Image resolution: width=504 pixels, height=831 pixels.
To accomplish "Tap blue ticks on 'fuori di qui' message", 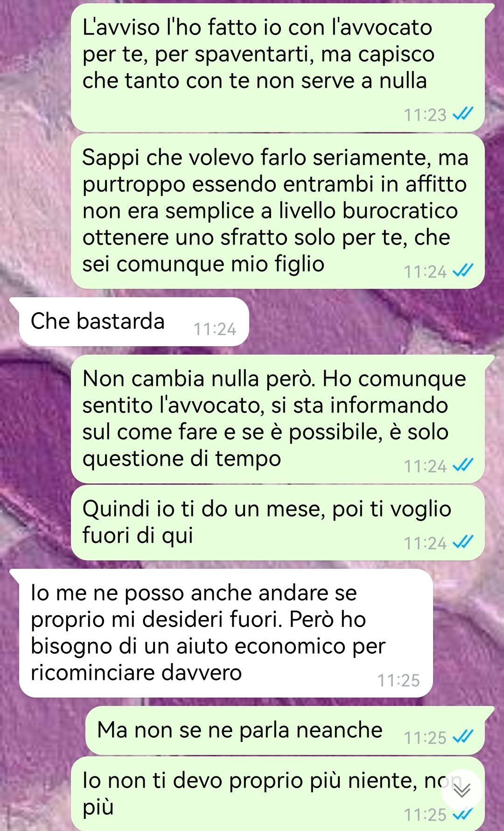I will point(463,542).
